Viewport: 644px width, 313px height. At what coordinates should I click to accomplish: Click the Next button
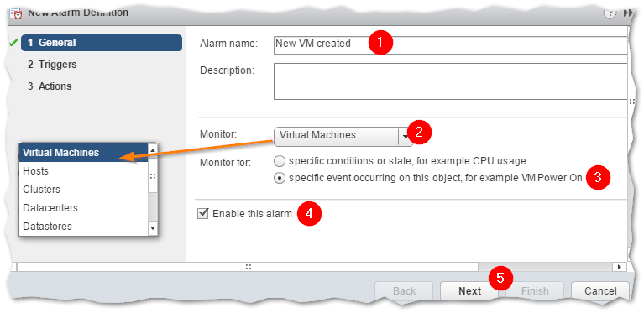[469, 291]
